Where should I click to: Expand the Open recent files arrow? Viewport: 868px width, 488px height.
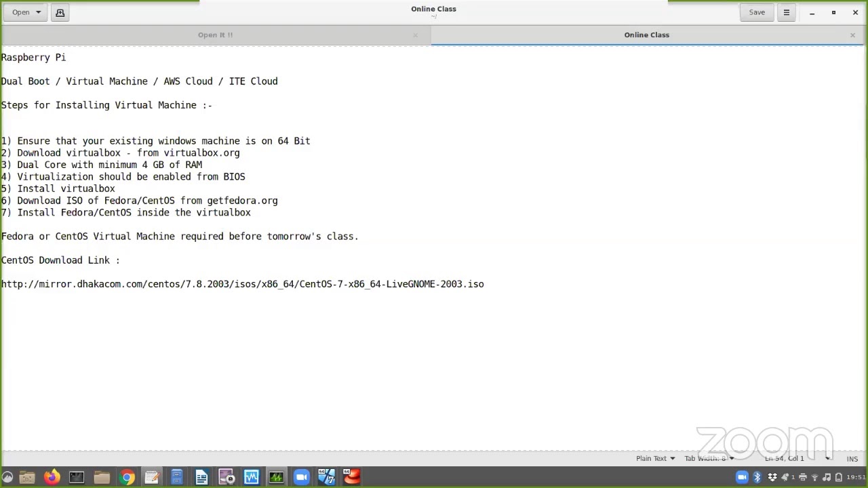tap(38, 12)
